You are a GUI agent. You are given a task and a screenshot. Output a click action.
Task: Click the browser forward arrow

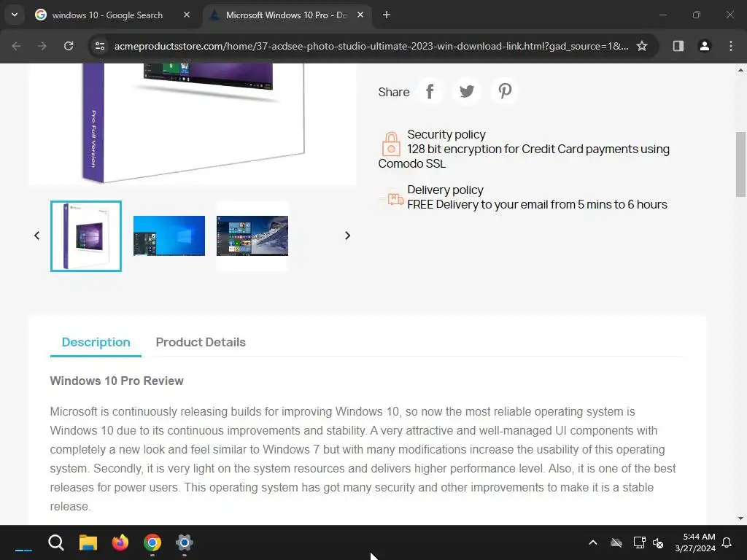coord(42,46)
